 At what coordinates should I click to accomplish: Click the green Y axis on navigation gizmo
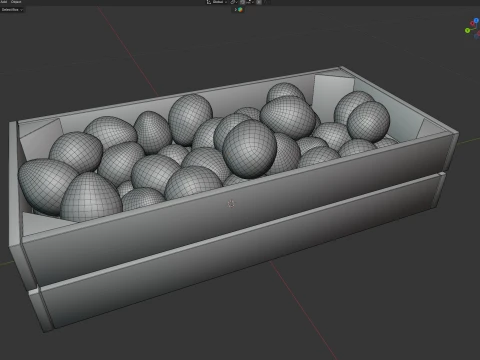point(467,30)
